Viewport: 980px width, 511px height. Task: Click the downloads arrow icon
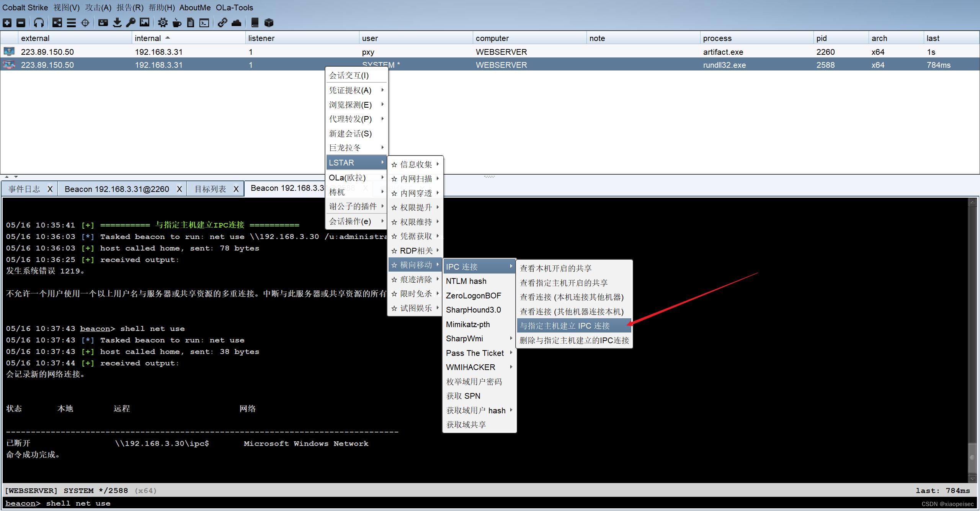117,23
